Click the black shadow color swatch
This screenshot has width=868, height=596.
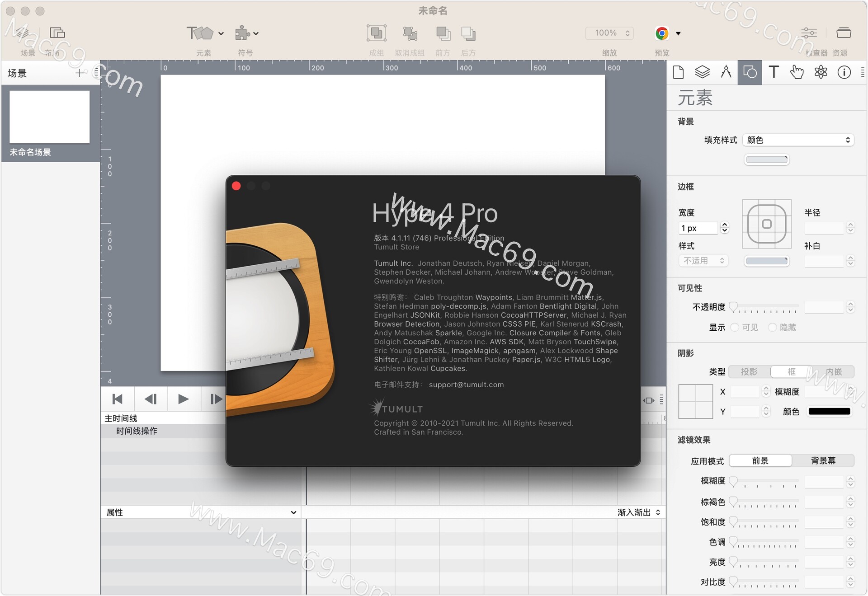(x=829, y=411)
